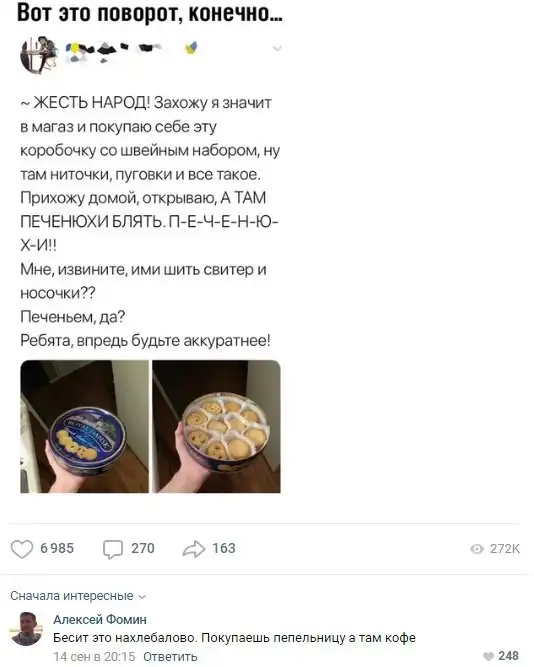Expand post options chevron near author name
This screenshot has width=534, height=667.
[277, 48]
